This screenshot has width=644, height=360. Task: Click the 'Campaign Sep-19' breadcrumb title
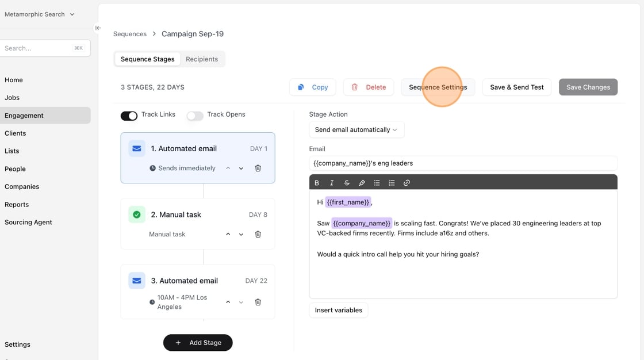(x=193, y=34)
